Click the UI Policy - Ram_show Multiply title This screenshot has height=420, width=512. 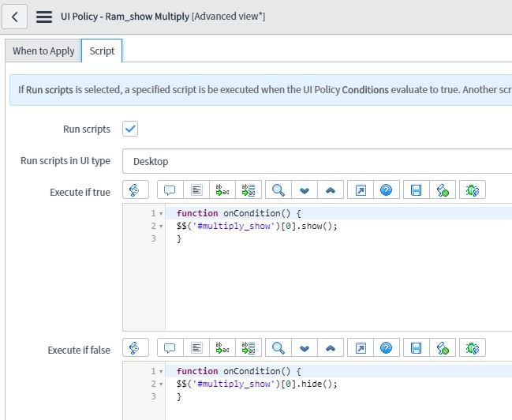125,17
